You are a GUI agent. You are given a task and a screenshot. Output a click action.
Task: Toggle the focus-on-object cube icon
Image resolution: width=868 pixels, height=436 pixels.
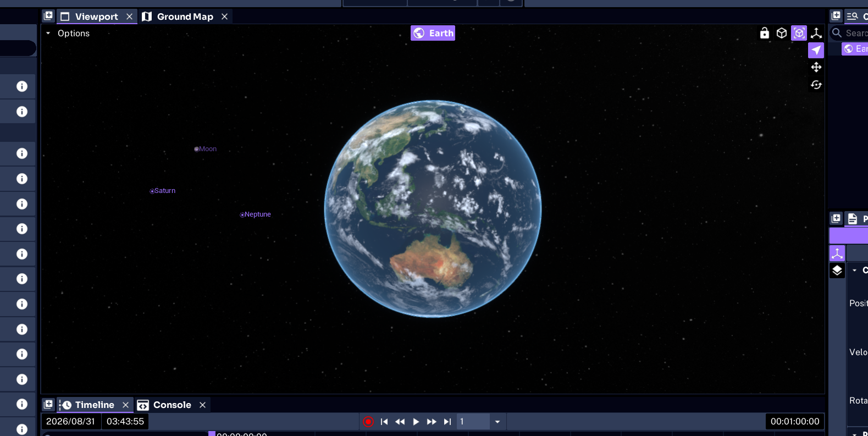tap(799, 34)
